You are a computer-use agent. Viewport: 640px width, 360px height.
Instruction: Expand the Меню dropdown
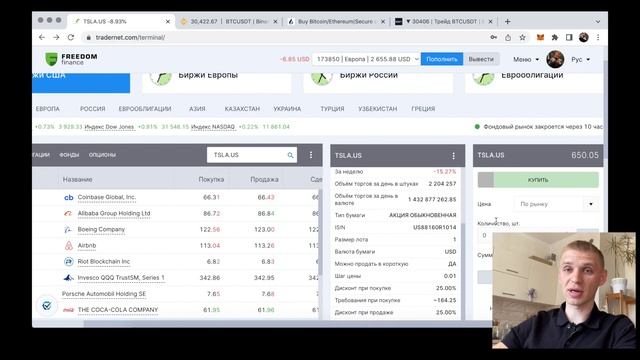526,59
